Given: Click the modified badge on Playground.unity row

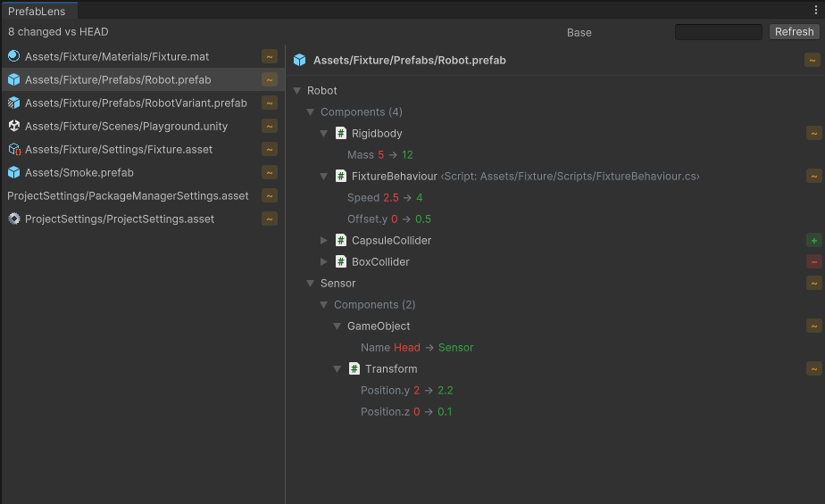Looking at the screenshot, I should click(x=270, y=126).
